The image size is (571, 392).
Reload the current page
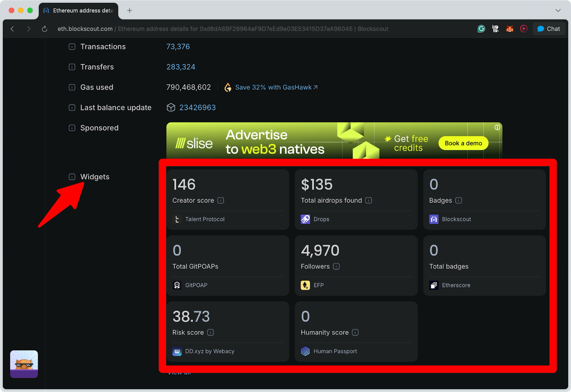click(44, 29)
